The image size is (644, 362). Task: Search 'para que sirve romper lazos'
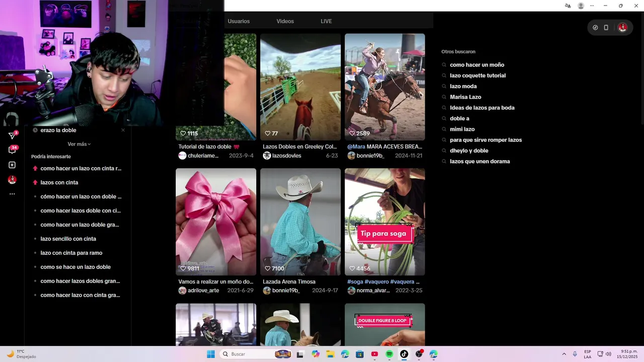[486, 140]
